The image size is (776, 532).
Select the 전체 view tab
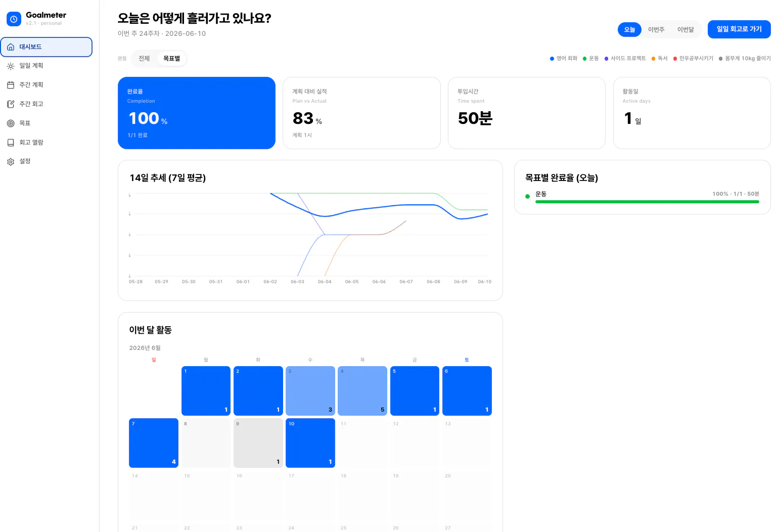pos(144,59)
